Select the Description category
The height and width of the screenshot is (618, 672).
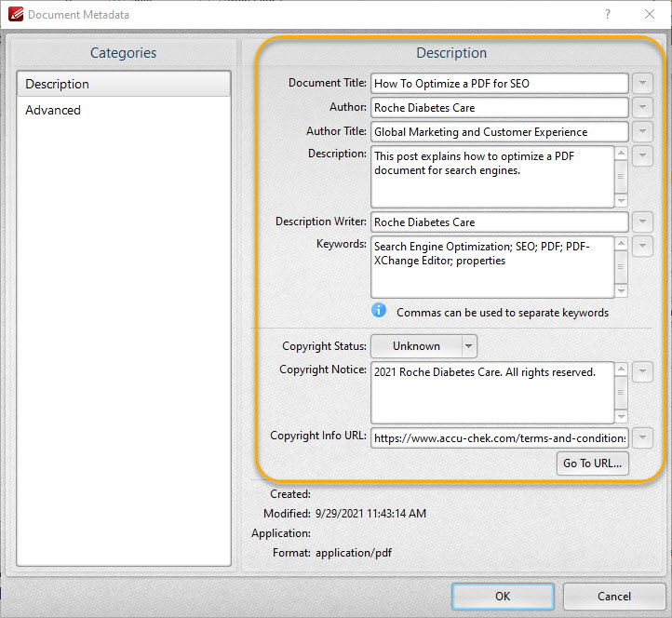point(124,84)
